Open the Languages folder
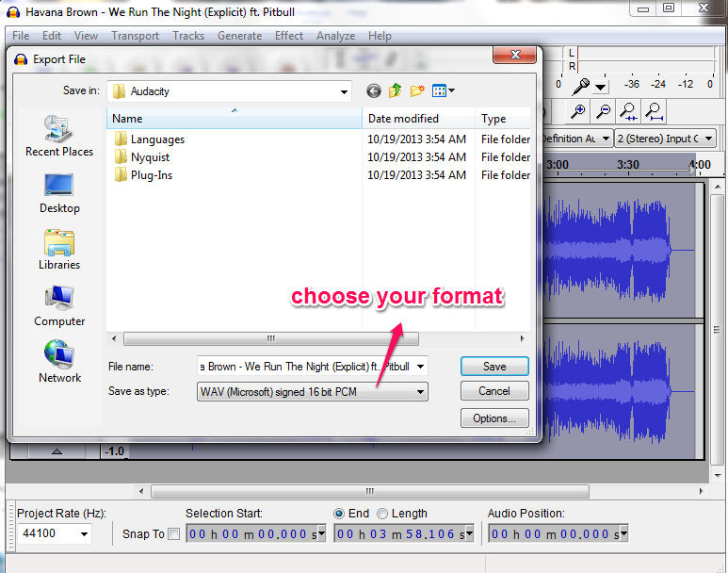This screenshot has height=573, width=728. tap(157, 139)
